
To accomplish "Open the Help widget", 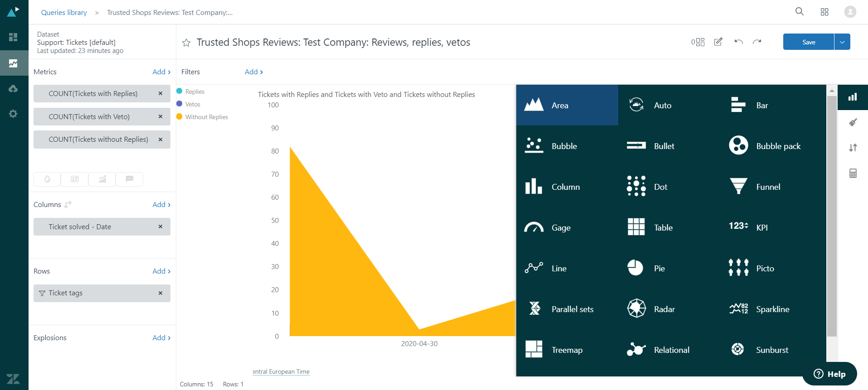I will click(830, 374).
